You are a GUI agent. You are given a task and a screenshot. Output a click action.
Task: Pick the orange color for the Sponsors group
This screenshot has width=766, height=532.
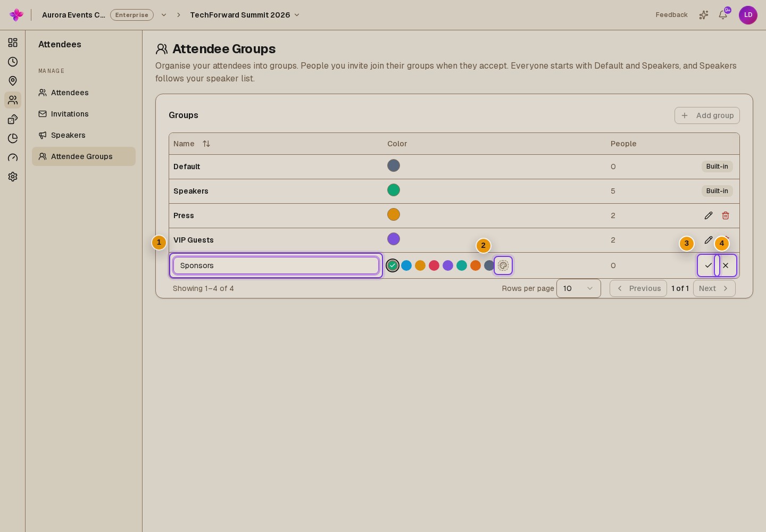tap(476, 265)
